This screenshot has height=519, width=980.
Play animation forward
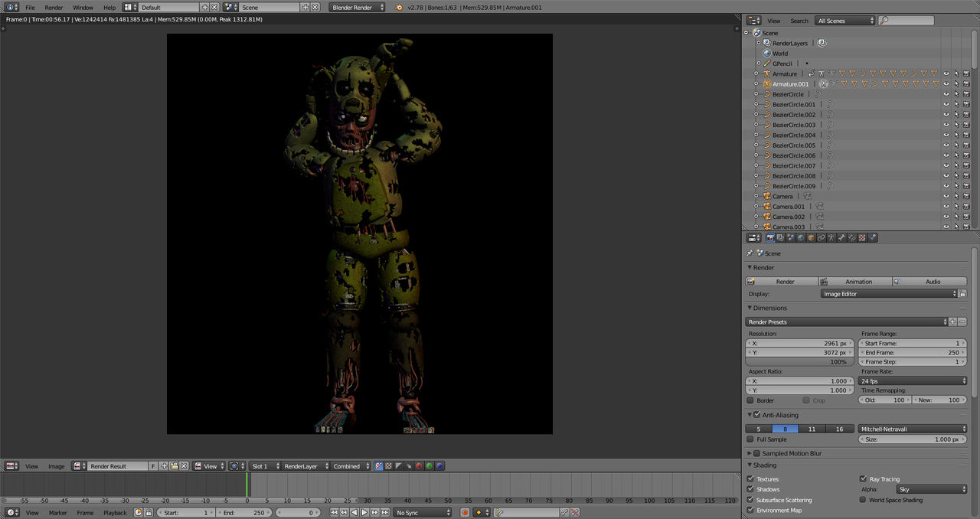364,512
